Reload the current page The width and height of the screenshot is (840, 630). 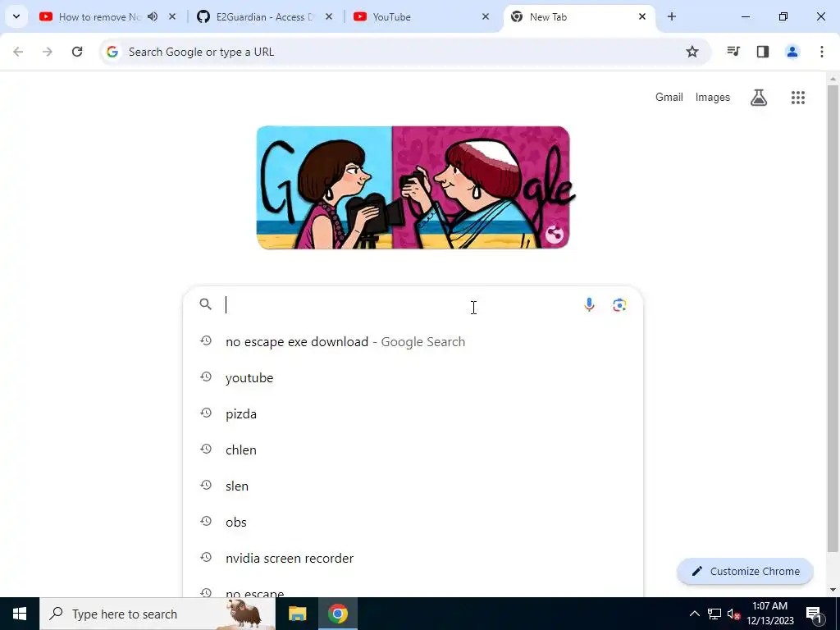tap(77, 52)
